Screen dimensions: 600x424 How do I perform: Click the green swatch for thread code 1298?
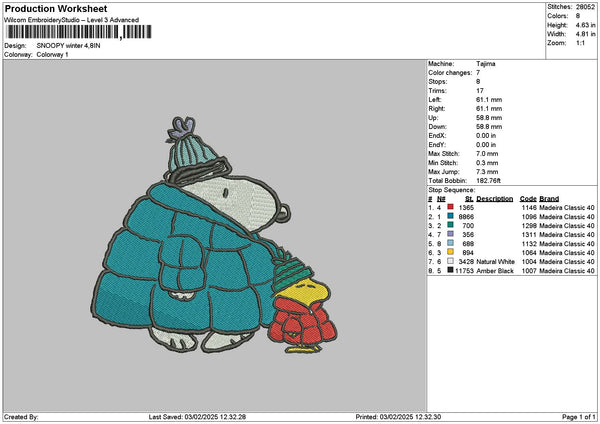[450, 225]
